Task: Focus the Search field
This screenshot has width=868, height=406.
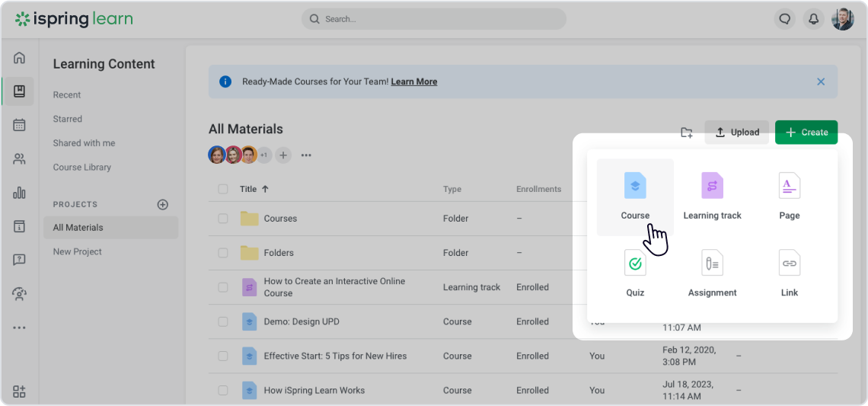Action: [x=433, y=19]
